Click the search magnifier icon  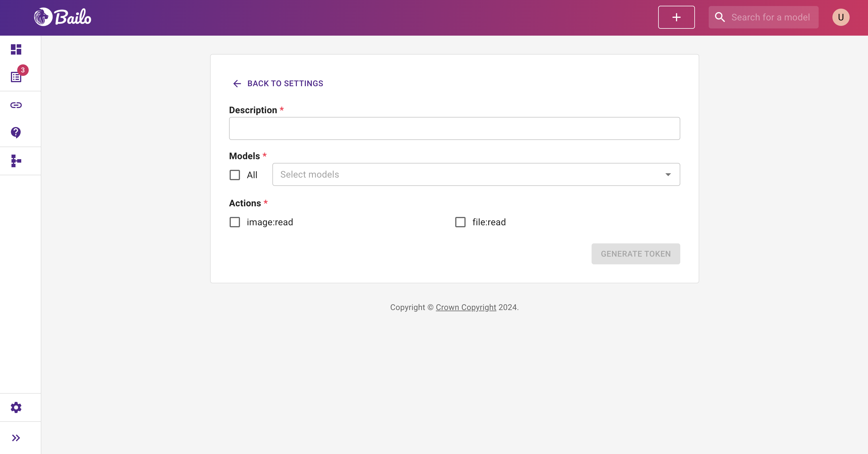720,17
